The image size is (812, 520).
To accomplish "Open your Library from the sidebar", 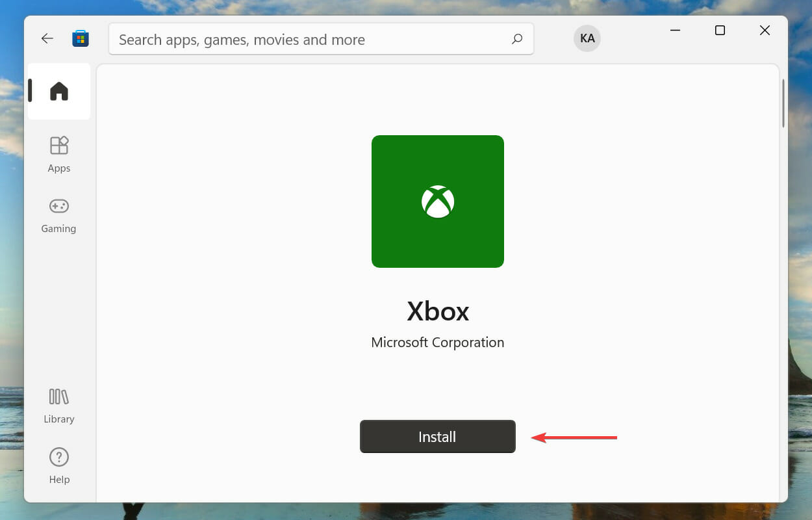I will [58, 397].
